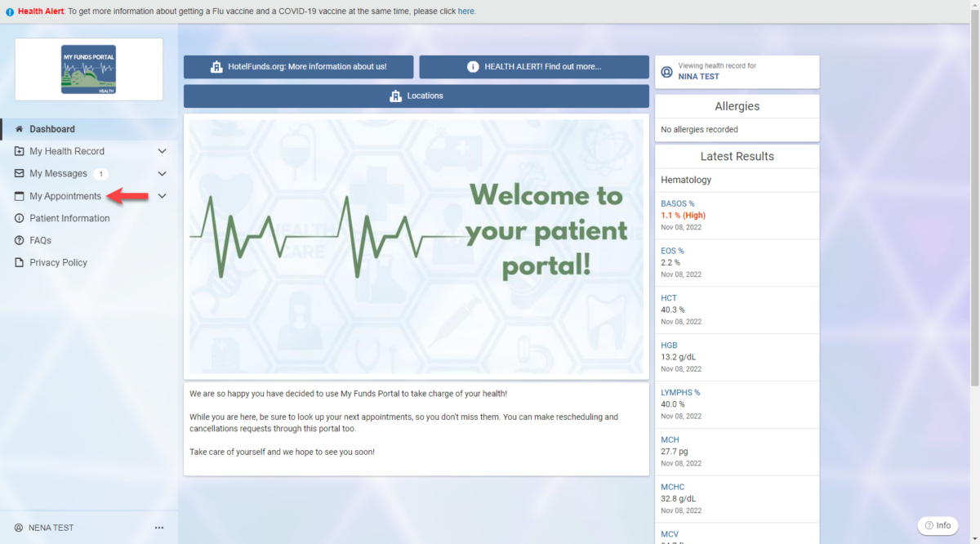The width and height of the screenshot is (980, 544).
Task: Click the '40.3 %' HCT value
Action: (x=673, y=310)
